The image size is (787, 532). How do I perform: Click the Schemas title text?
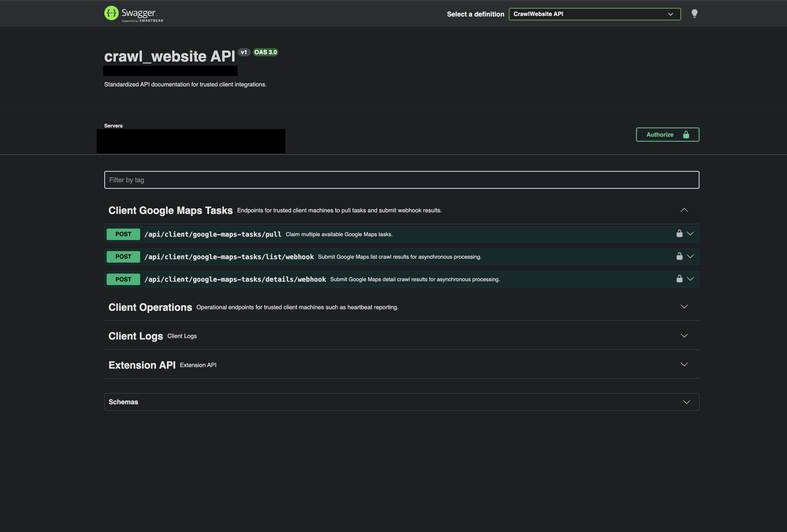123,402
